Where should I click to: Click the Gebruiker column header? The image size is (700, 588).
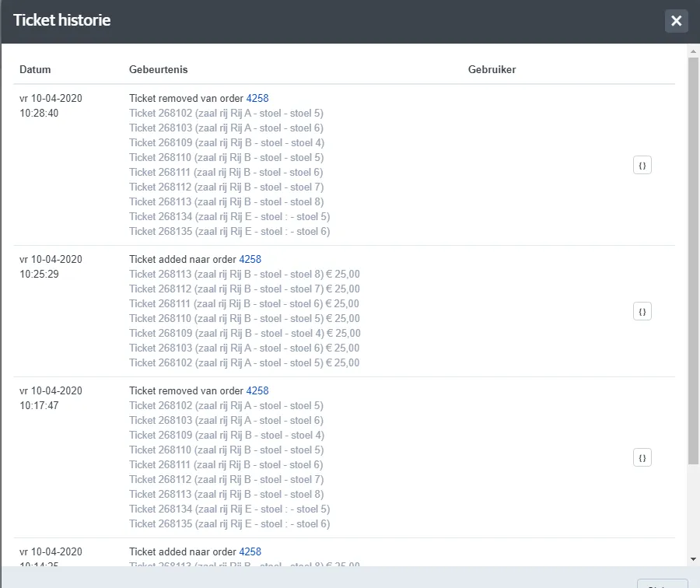(x=492, y=70)
